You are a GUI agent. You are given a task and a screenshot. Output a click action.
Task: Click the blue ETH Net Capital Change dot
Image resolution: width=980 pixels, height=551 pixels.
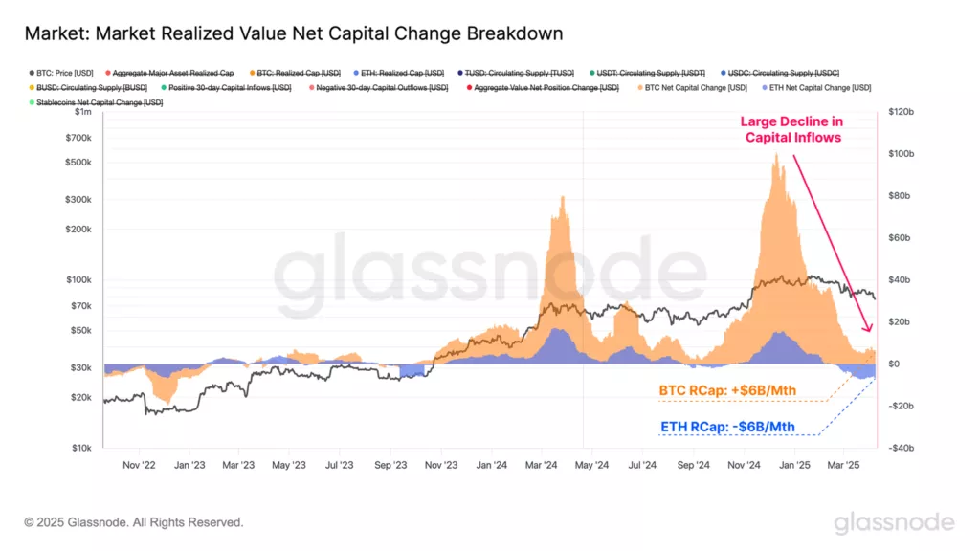[763, 87]
